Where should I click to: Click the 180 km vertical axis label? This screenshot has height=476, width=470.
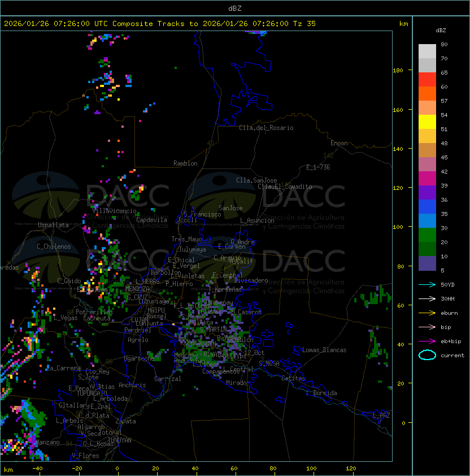tap(398, 71)
